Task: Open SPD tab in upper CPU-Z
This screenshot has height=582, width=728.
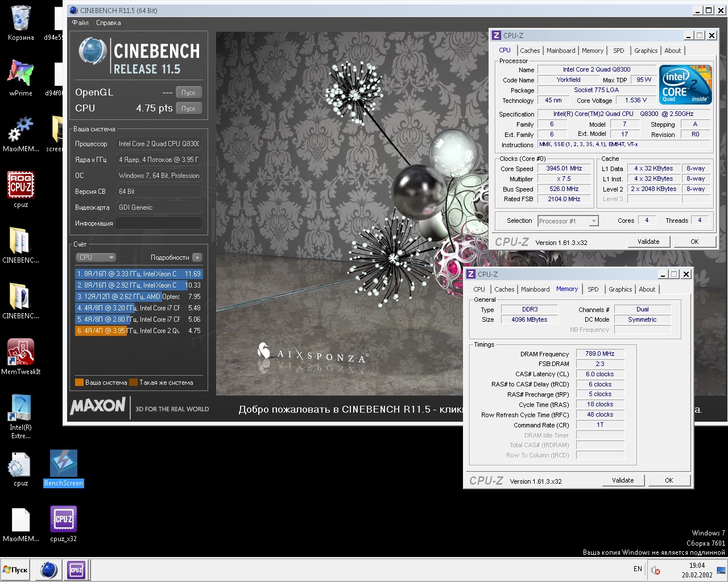Action: [x=619, y=51]
